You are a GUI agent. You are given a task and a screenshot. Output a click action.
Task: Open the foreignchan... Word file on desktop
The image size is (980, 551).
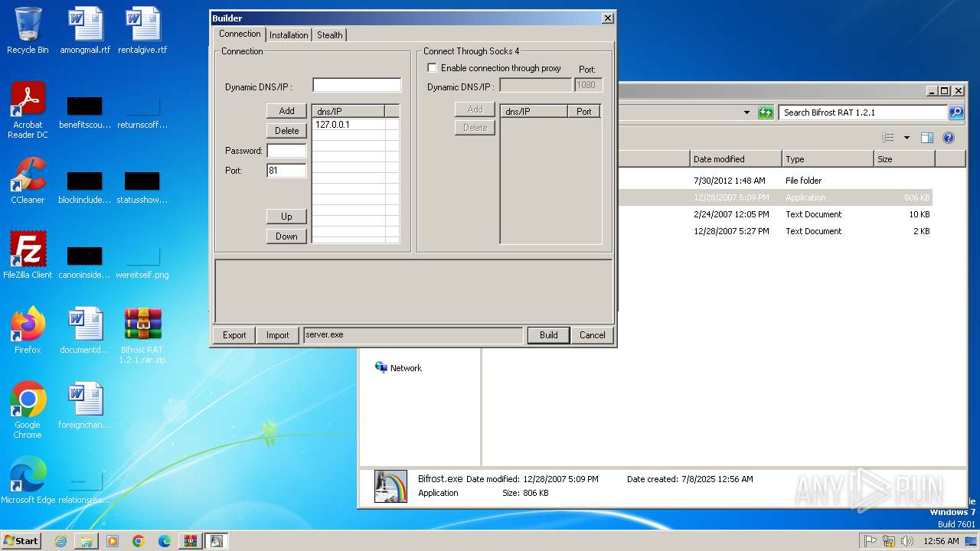point(85,405)
